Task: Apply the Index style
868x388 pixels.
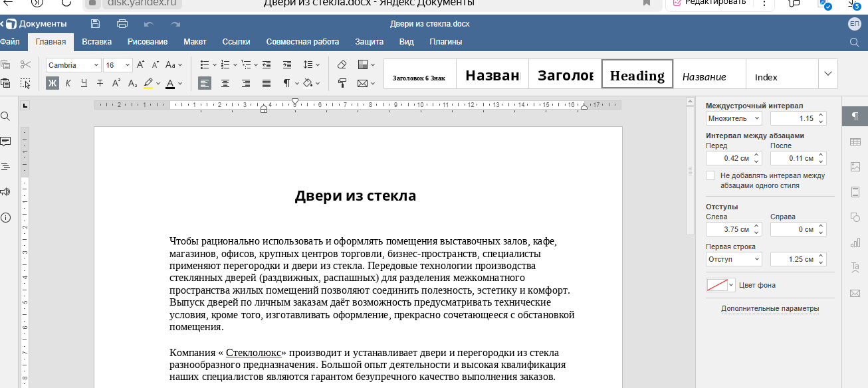Action: click(x=782, y=74)
